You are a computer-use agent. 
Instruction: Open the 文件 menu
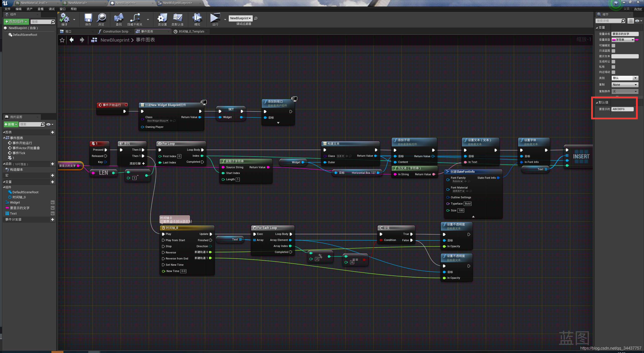tap(8, 9)
